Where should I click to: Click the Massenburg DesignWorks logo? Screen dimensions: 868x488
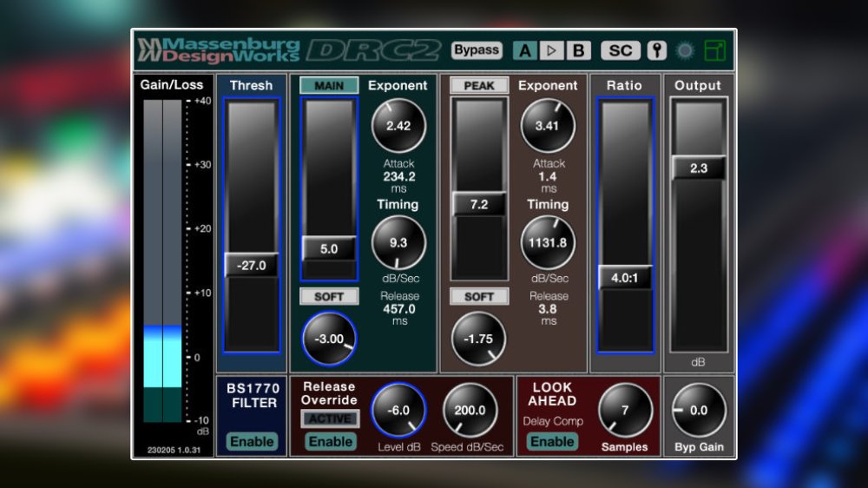tap(220, 50)
